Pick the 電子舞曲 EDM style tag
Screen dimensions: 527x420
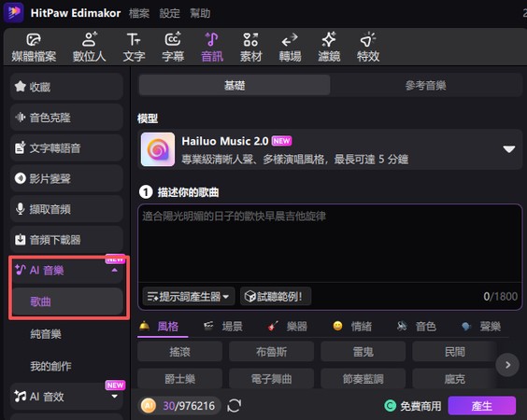point(271,379)
